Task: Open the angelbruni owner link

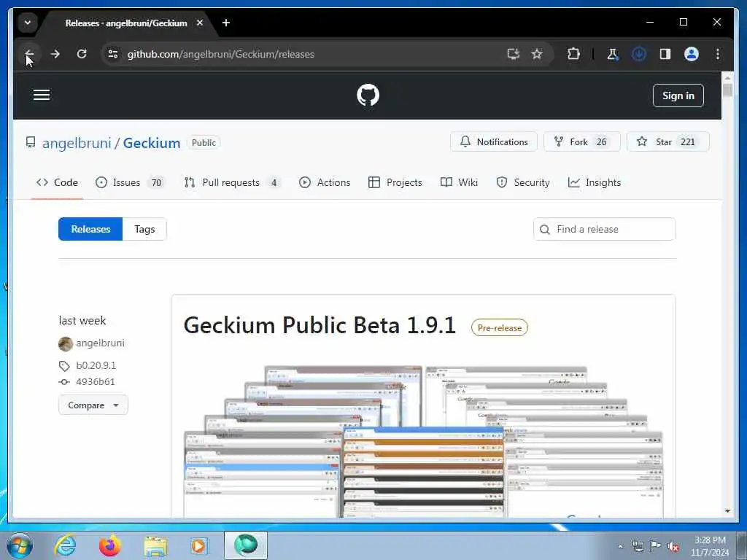Action: coord(77,143)
